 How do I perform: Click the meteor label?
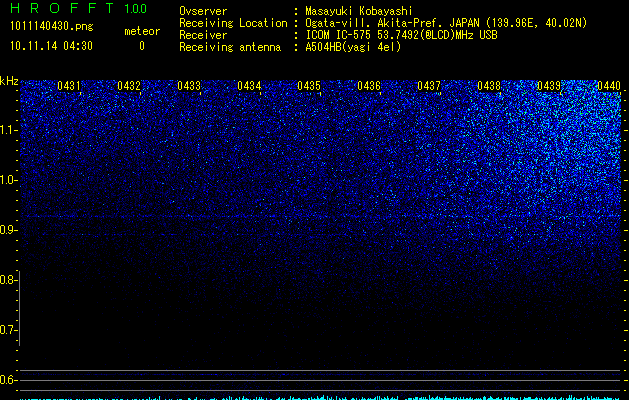coord(142,31)
